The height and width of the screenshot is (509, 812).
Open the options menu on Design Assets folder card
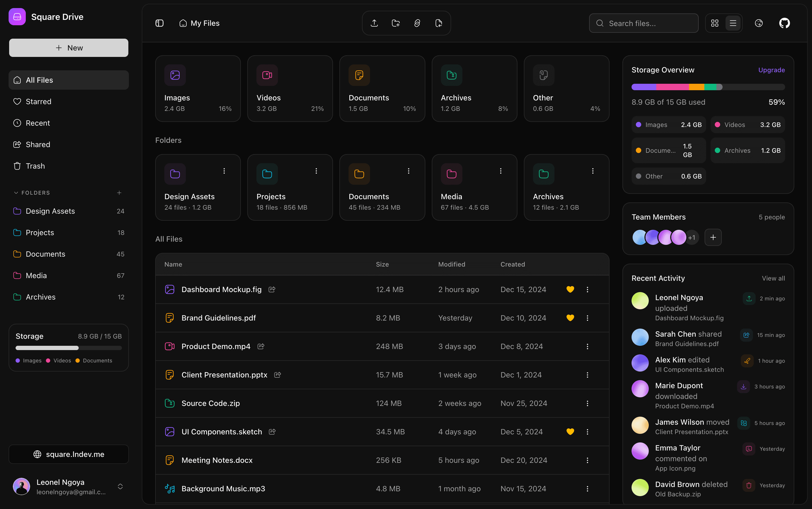[224, 171]
